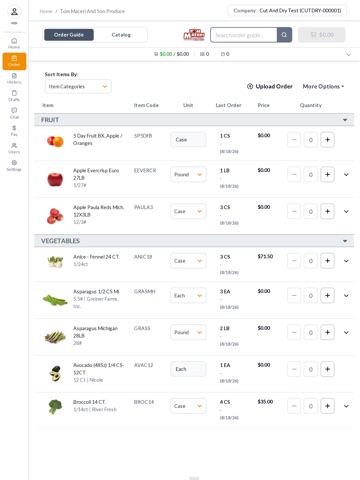Viewport: 360px width, 480px height.
Task: Expand details for Asparagus 1/2 CS MI row
Action: tap(346, 295)
